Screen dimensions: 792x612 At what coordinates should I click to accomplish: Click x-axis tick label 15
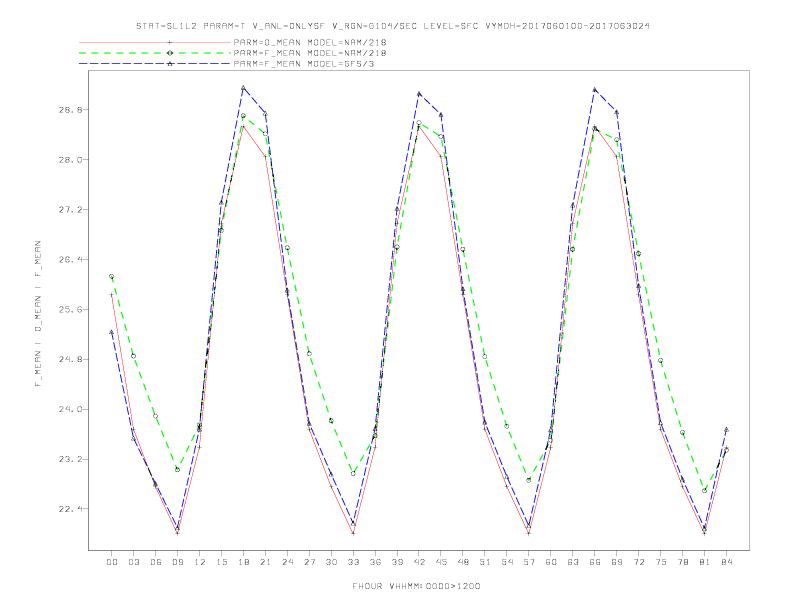coord(221,562)
